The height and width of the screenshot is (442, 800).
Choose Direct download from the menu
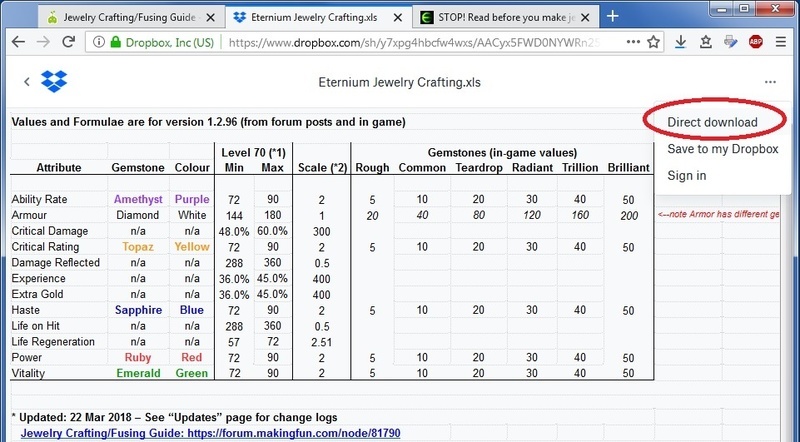[712, 122]
